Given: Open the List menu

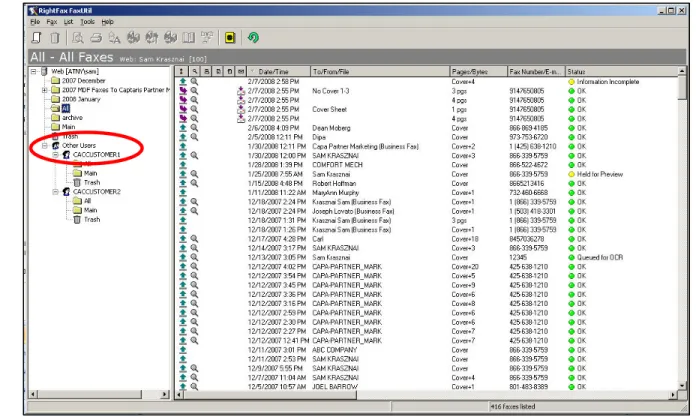Looking at the screenshot, I should pos(68,22).
